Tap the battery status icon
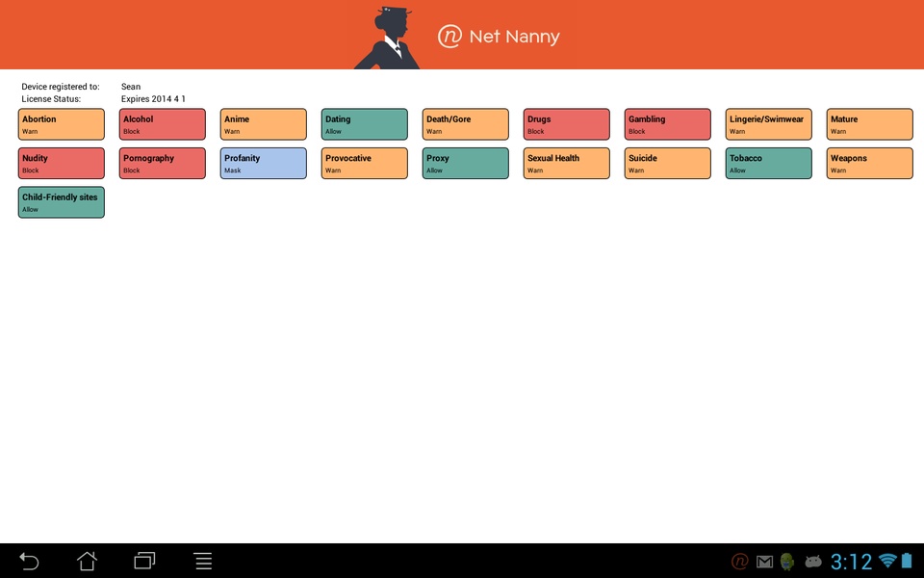 (x=907, y=561)
